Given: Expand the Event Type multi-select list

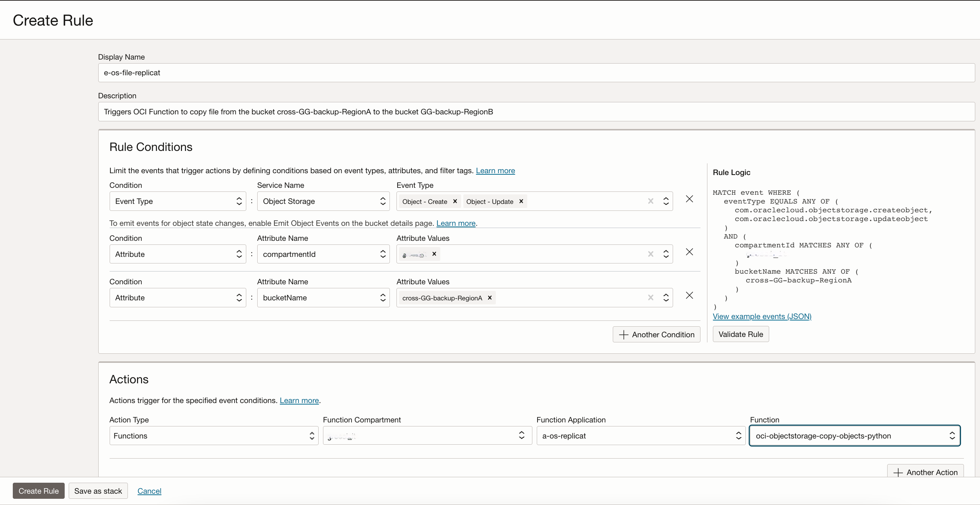Looking at the screenshot, I should pyautogui.click(x=666, y=201).
